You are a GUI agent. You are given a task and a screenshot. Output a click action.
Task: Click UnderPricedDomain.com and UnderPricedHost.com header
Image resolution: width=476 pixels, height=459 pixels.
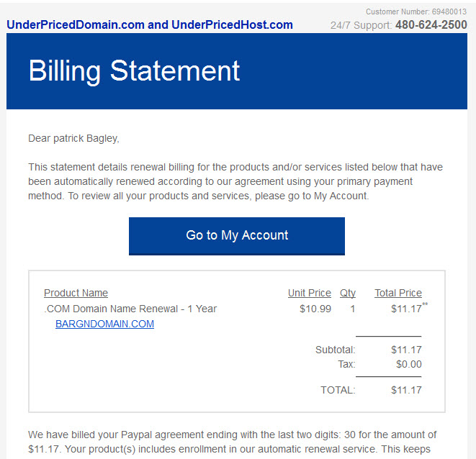click(150, 25)
